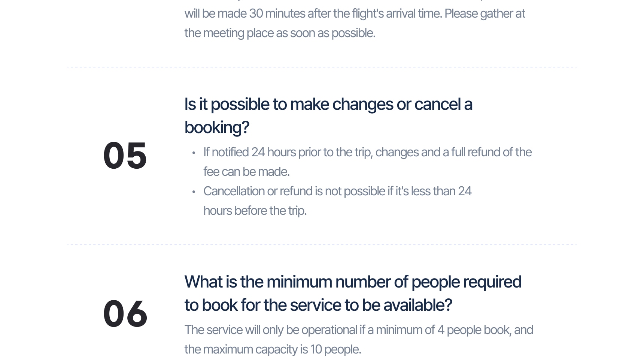Click the "The service will only be operational" sentence
The image size is (644, 361).
359,330
